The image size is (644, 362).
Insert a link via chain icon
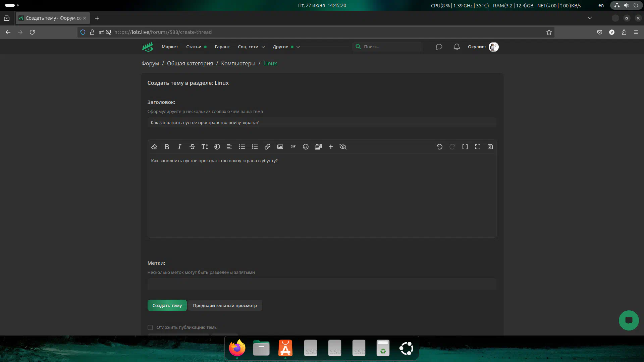tap(267, 147)
